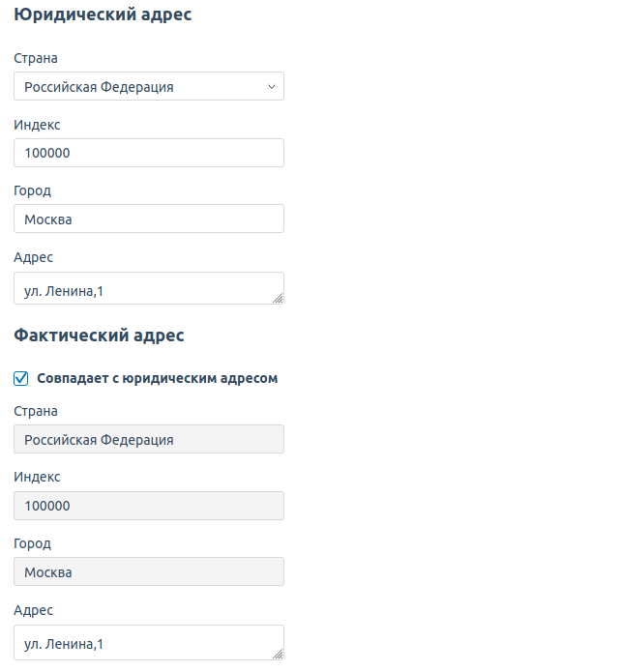Screen dimensions: 620x672
Task: Click the Страна label under Юридический адрес
Action: [x=36, y=58]
